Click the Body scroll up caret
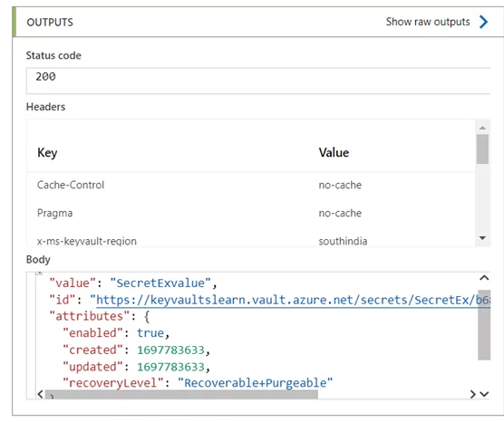 point(484,278)
